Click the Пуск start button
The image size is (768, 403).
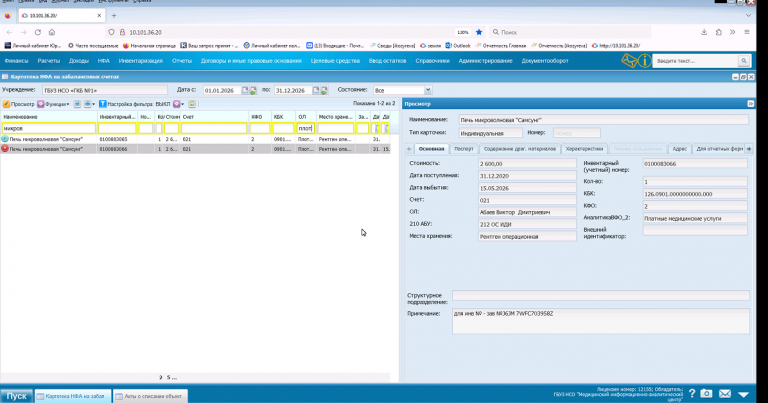pos(16,396)
